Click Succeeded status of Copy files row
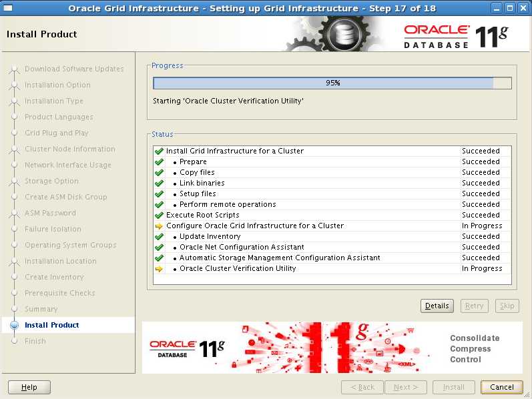 coord(481,172)
